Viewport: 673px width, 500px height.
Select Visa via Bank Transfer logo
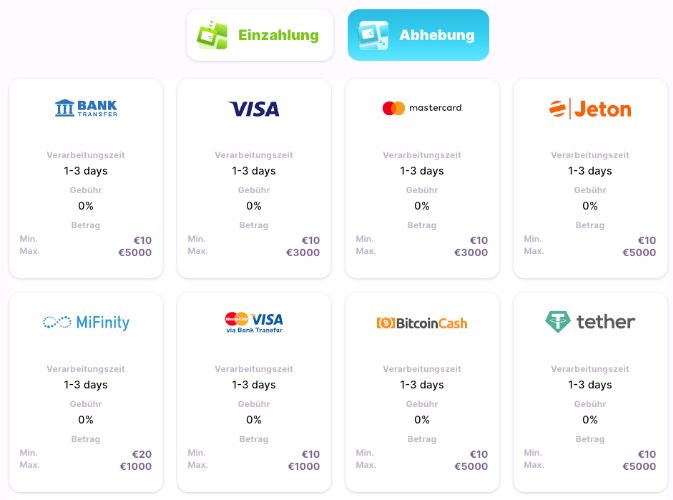pos(254,322)
